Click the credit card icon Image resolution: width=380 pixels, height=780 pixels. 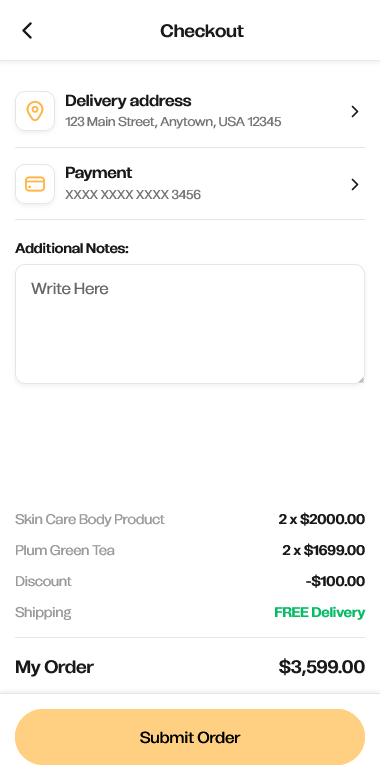[x=35, y=184]
